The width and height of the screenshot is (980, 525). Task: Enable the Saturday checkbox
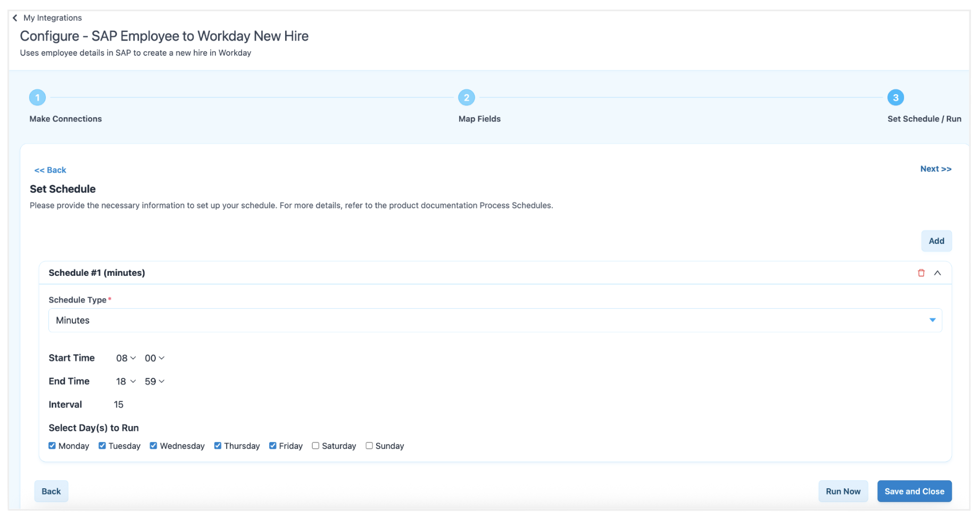point(315,446)
